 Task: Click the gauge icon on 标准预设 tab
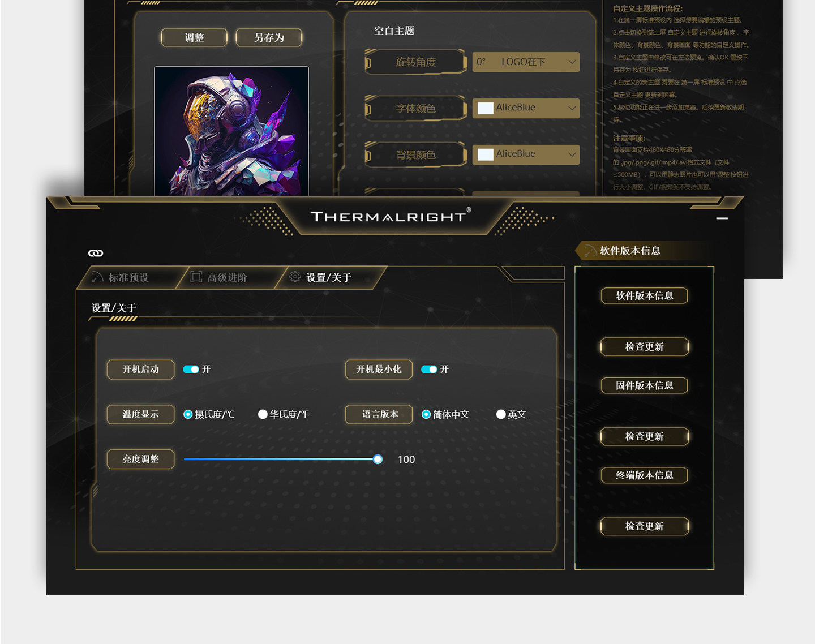coord(97,277)
